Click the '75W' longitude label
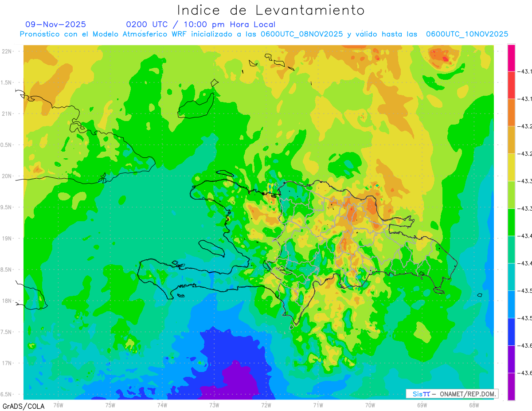The image size is (532, 411). coord(110,405)
